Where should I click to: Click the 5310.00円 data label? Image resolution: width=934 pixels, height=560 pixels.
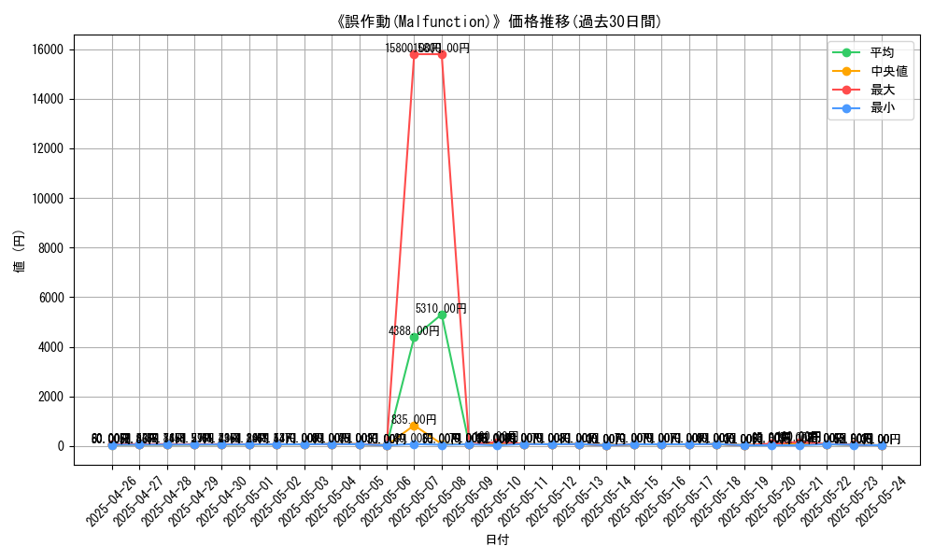(x=441, y=308)
